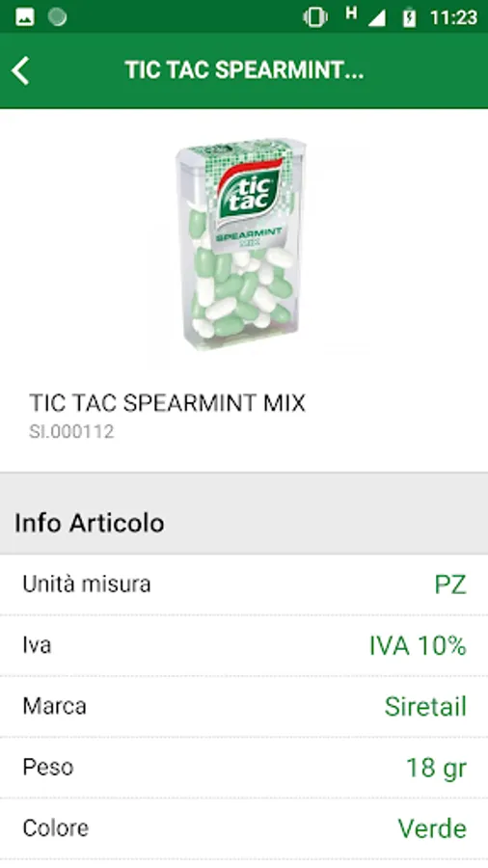Tap the vibrate mode status icon

pyautogui.click(x=315, y=17)
